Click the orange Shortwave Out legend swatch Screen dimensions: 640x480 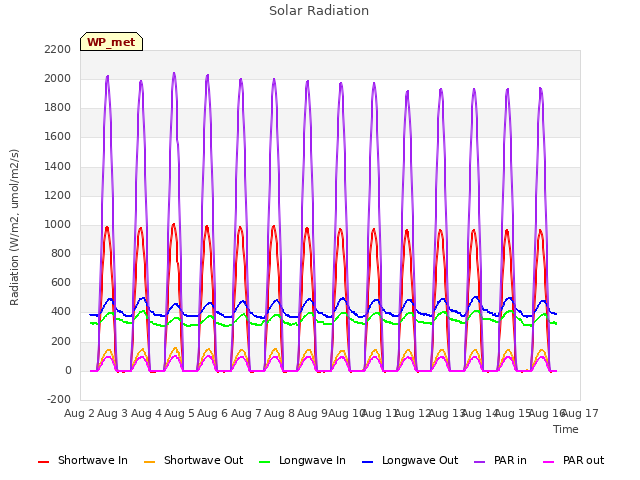click(149, 462)
